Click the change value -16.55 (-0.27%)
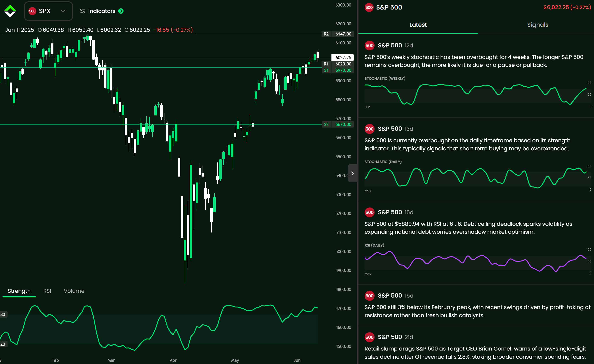This screenshot has height=364, width=594. [x=173, y=30]
